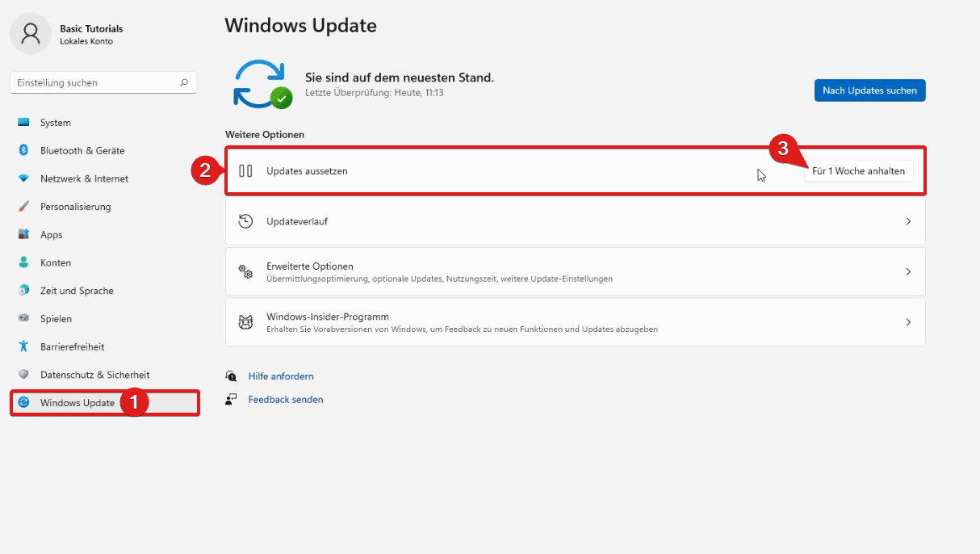Select Windows Update in the sidebar

[x=77, y=403]
